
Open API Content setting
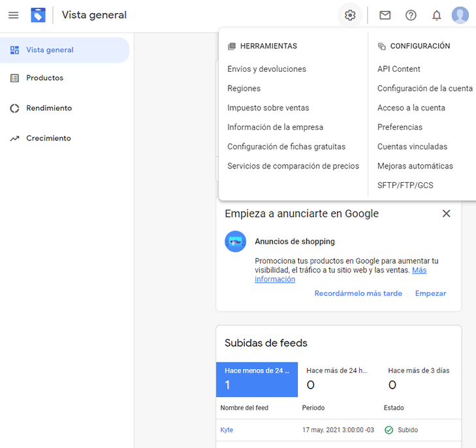pyautogui.click(x=398, y=69)
